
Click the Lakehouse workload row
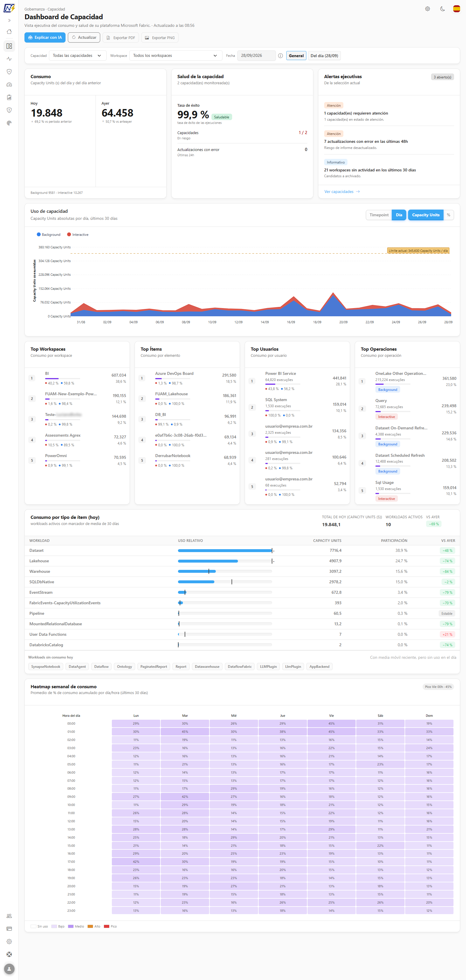pyautogui.click(x=242, y=561)
